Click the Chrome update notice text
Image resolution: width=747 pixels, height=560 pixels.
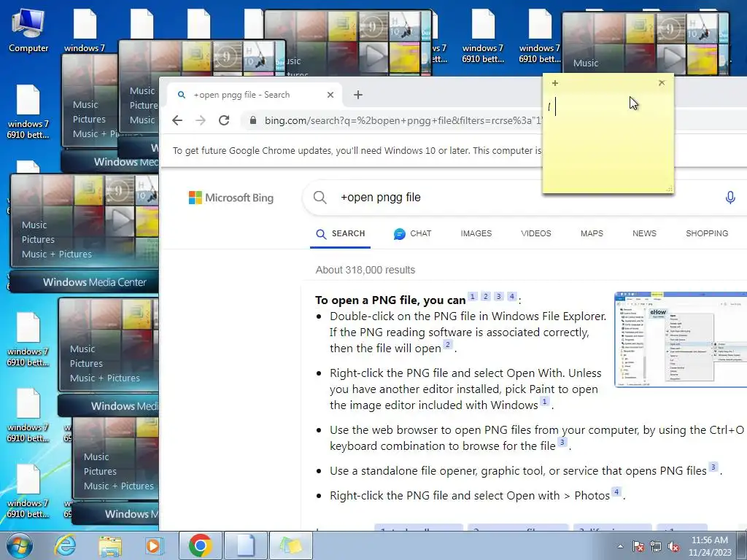357,150
